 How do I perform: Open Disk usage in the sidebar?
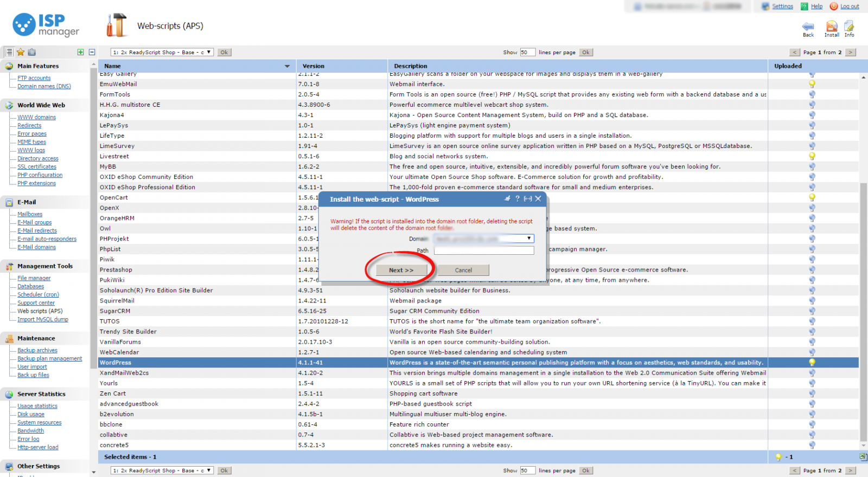click(x=31, y=414)
